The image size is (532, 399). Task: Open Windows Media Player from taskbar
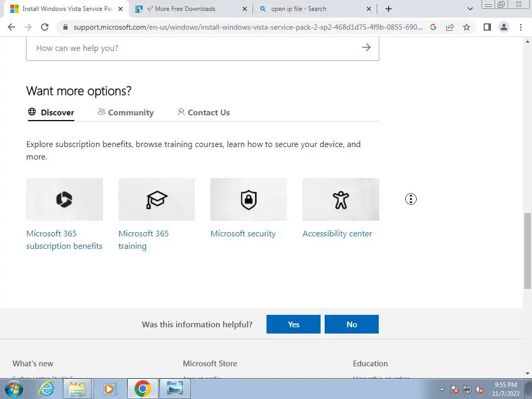pos(109,389)
